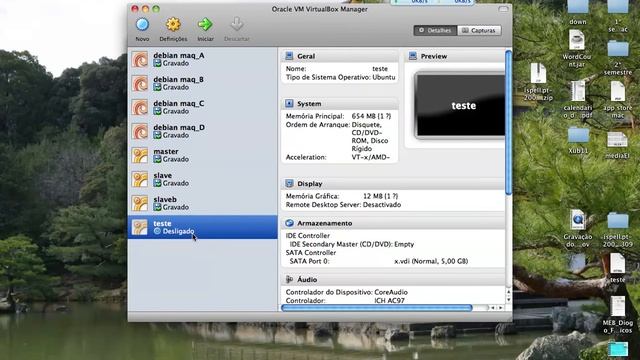Click debian maq_D OS icon
The height and width of the screenshot is (360, 640).
click(140, 132)
